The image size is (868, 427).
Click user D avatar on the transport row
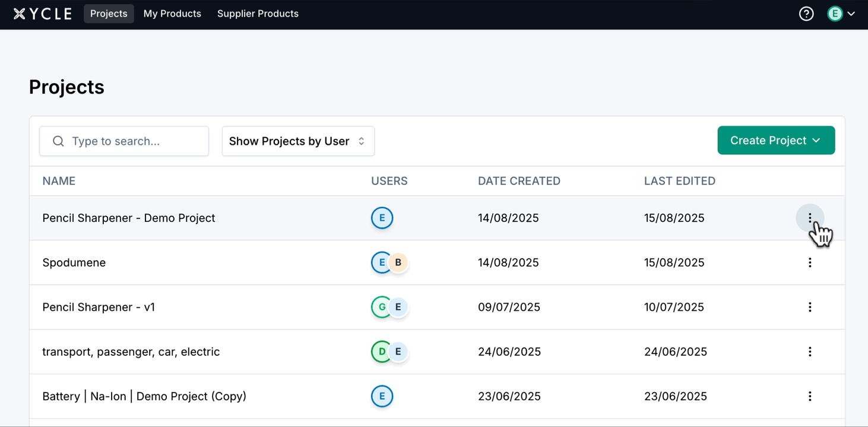(381, 352)
